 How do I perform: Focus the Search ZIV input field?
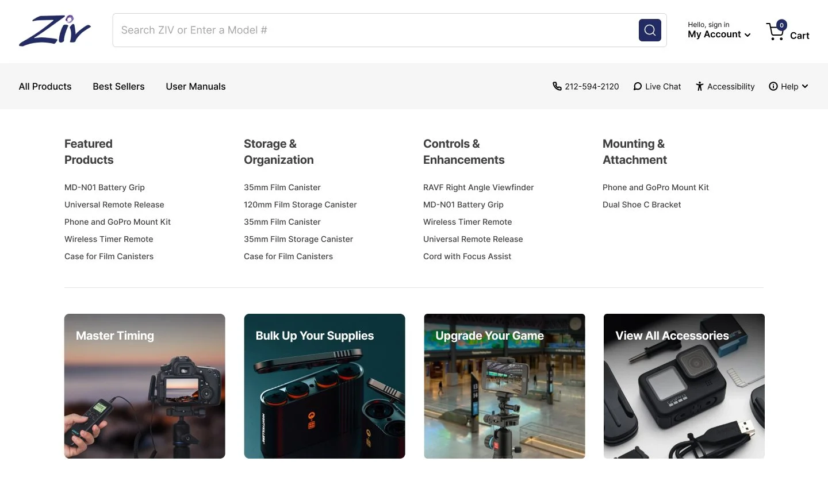(375, 30)
